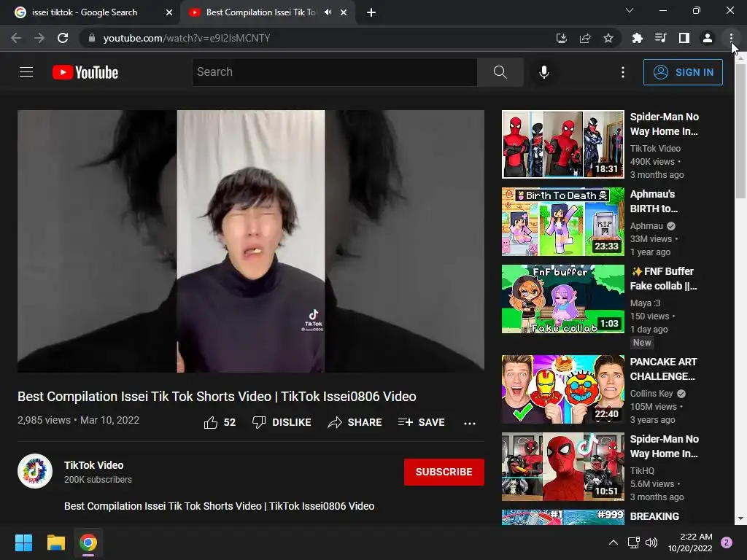Image resolution: width=747 pixels, height=560 pixels.
Task: Open network status tray icon
Action: (634, 542)
